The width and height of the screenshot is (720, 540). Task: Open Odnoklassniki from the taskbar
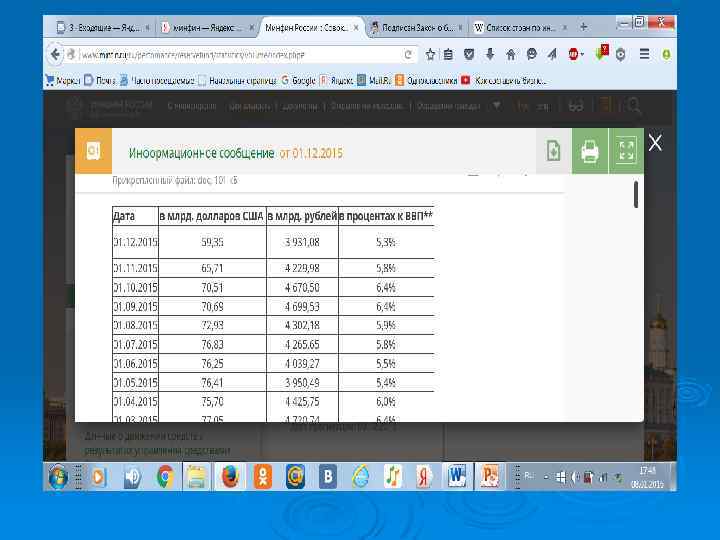[263, 477]
